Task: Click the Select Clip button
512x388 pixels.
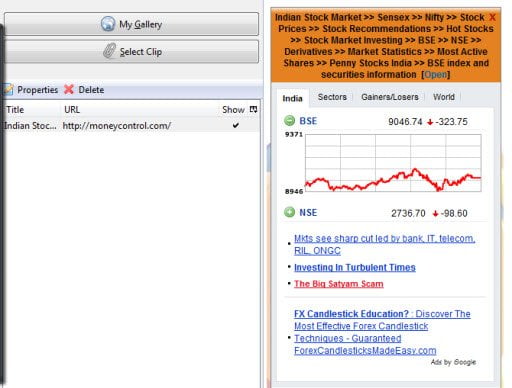Action: pyautogui.click(x=131, y=52)
